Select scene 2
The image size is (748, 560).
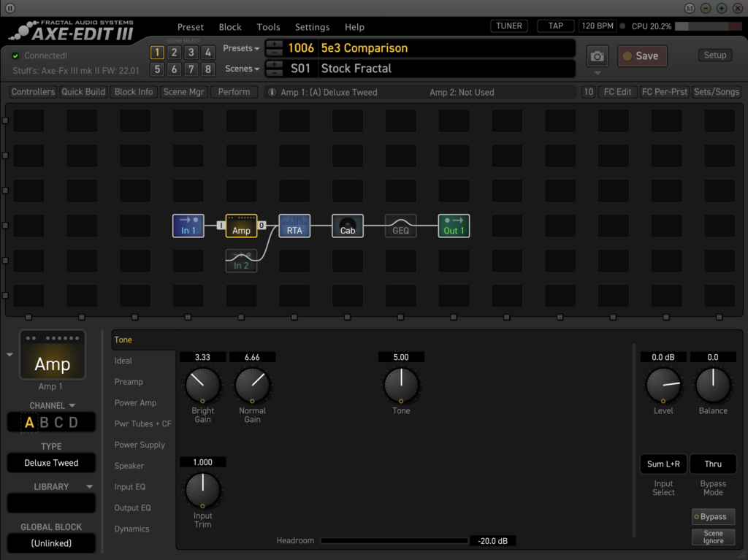(x=174, y=53)
